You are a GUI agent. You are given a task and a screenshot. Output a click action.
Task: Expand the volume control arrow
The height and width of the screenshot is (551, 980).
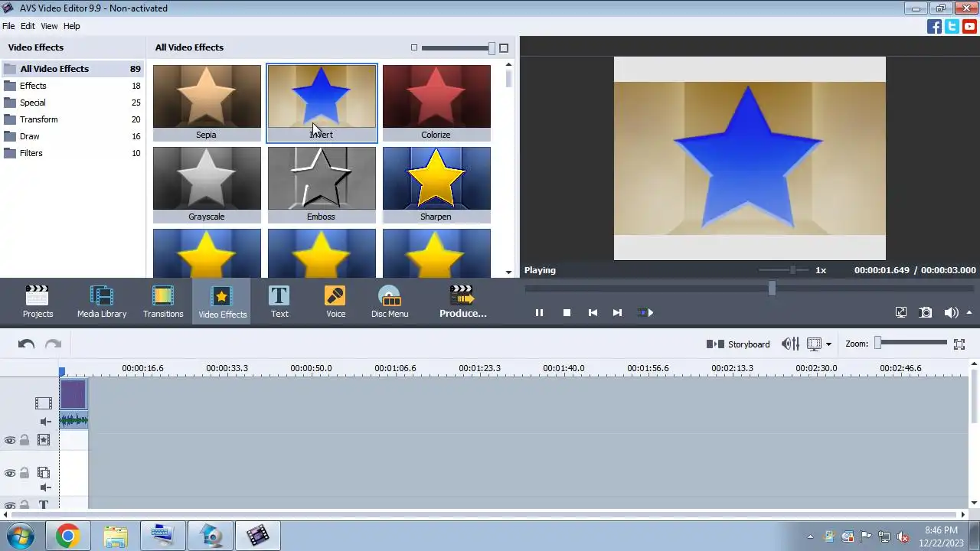tap(969, 312)
